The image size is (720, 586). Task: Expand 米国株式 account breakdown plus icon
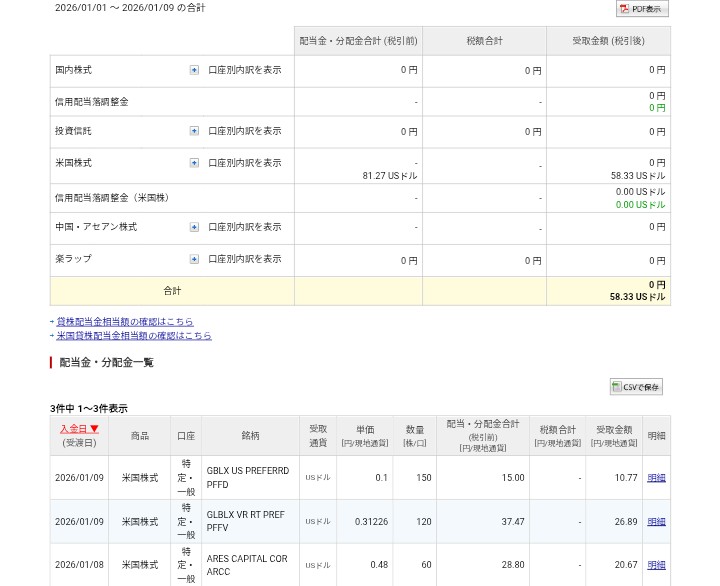pos(194,162)
